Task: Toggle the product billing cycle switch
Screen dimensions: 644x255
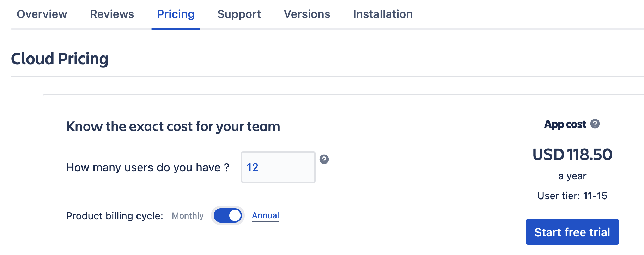Action: click(x=228, y=215)
